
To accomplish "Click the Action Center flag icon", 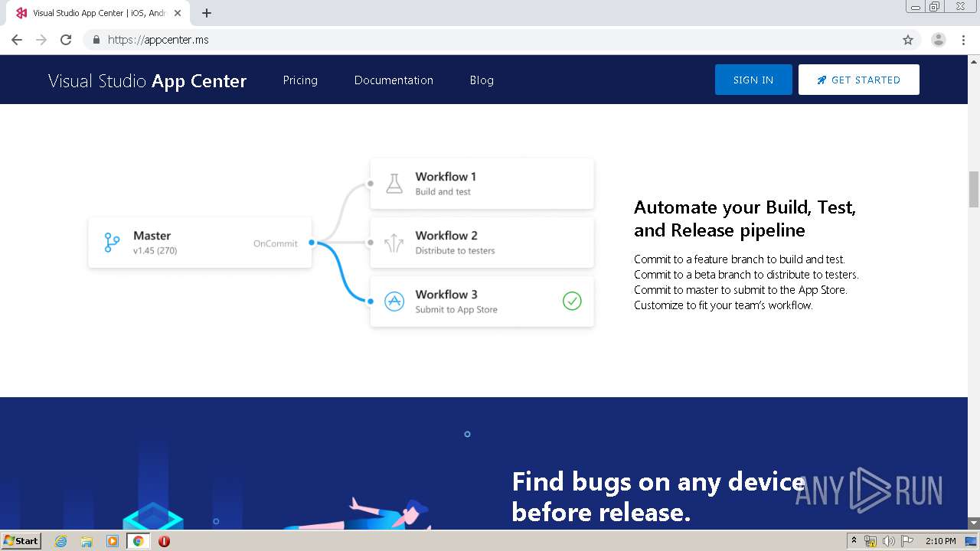I will (x=907, y=541).
